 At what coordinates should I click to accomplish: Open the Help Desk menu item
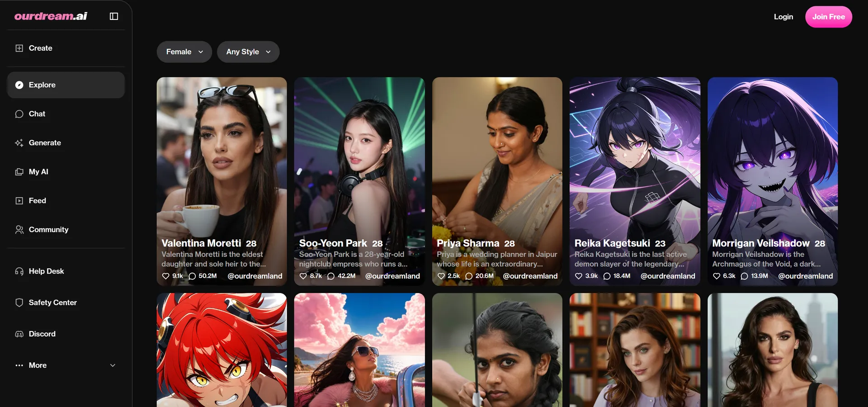[x=66, y=271]
